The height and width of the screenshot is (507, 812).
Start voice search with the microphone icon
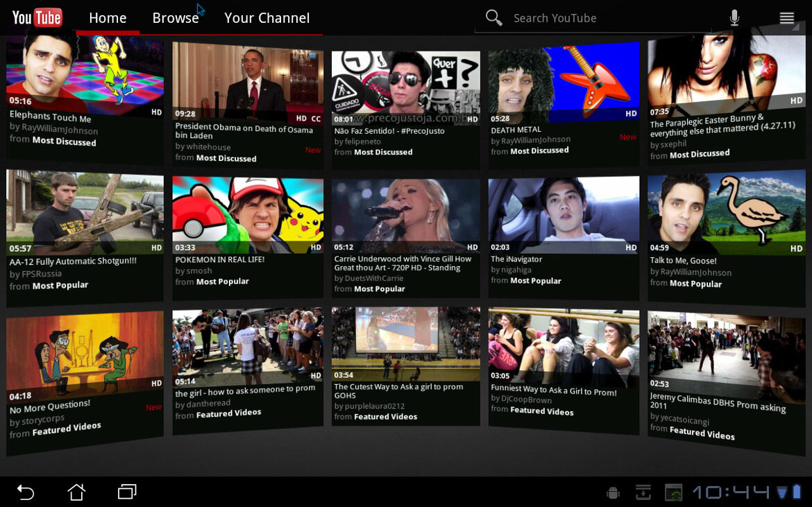[734, 18]
